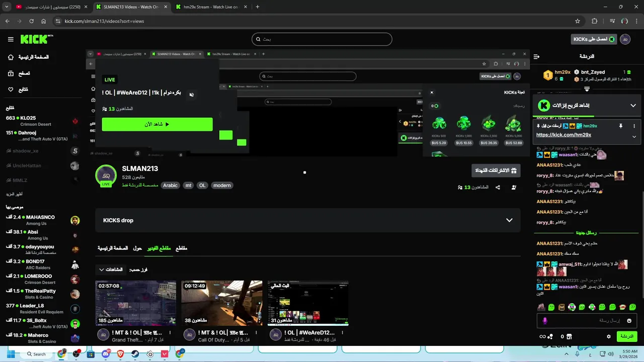
Task: Click the Arabic tag
Action: [x=170, y=186]
